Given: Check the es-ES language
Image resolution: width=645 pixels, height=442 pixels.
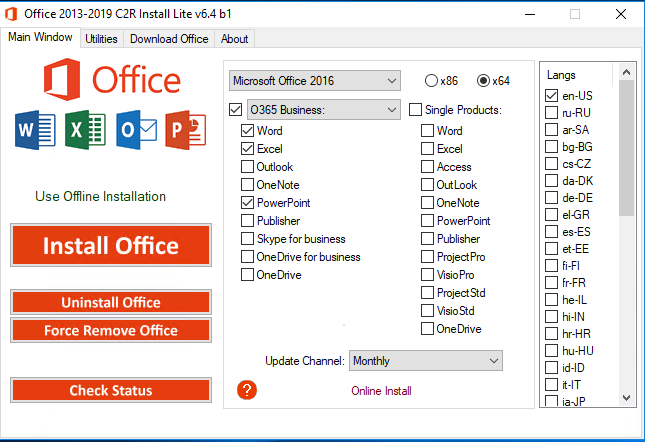Looking at the screenshot, I should tap(551, 231).
